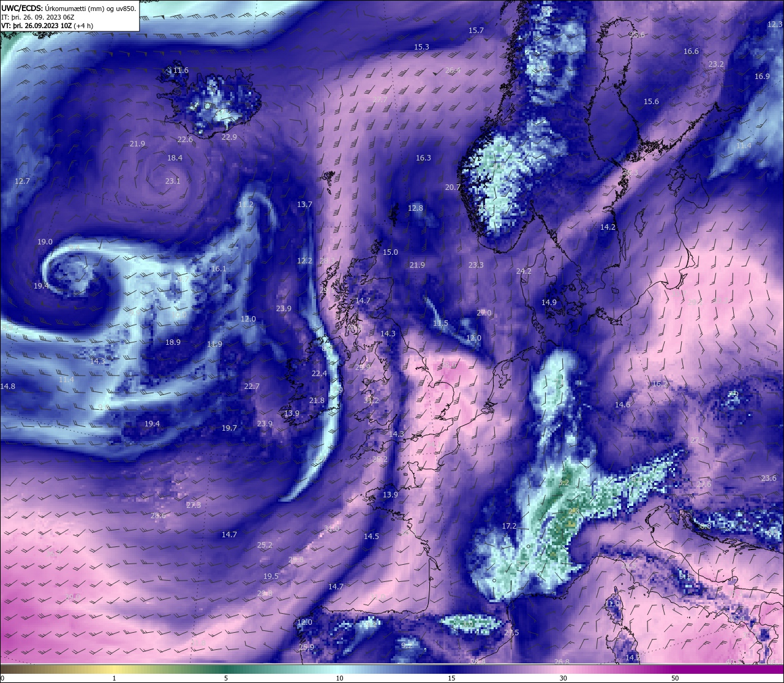
Task: Click the 23.2 value in the upper right
Action: pyautogui.click(x=716, y=64)
